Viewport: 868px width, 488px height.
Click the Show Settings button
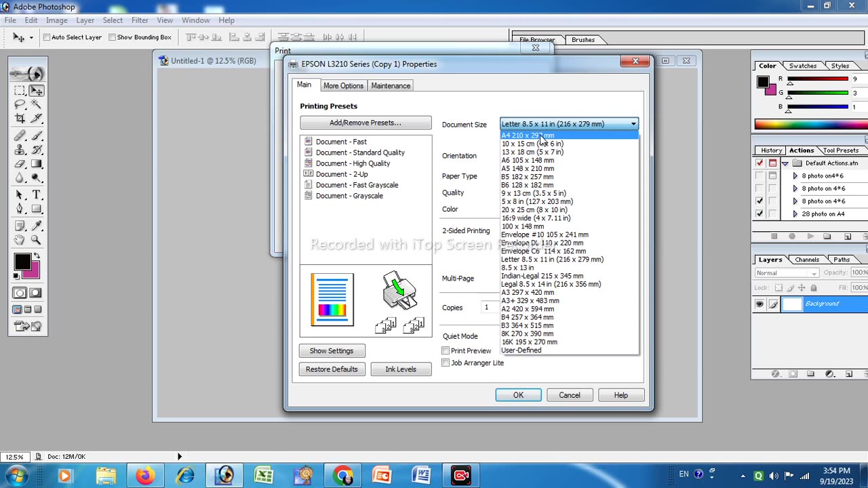[332, 351]
